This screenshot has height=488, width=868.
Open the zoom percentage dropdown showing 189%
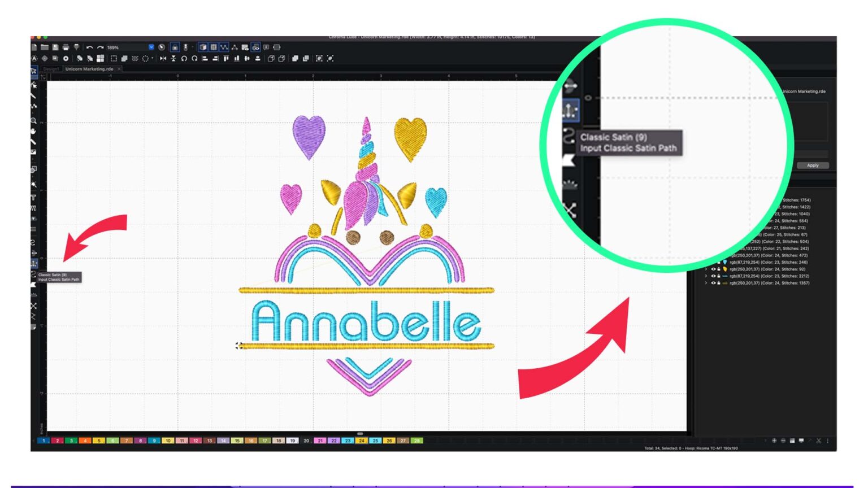click(151, 47)
